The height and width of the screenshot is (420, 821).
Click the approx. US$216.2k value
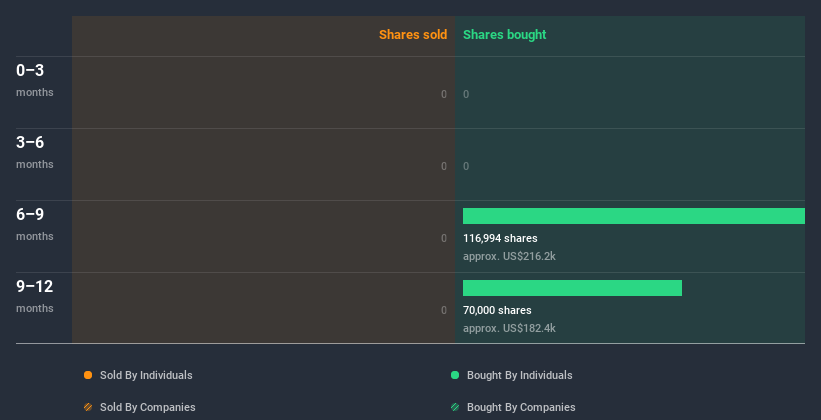[x=509, y=257]
